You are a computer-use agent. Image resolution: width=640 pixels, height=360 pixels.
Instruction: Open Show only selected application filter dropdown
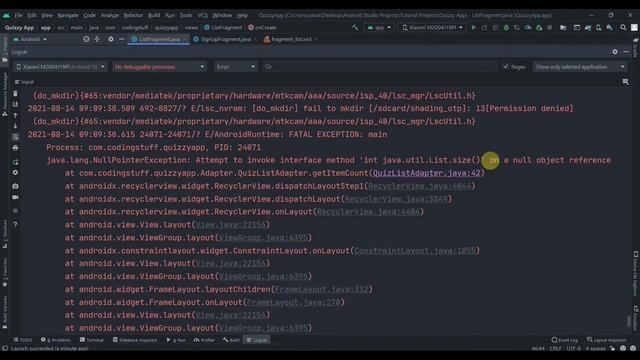coord(580,67)
